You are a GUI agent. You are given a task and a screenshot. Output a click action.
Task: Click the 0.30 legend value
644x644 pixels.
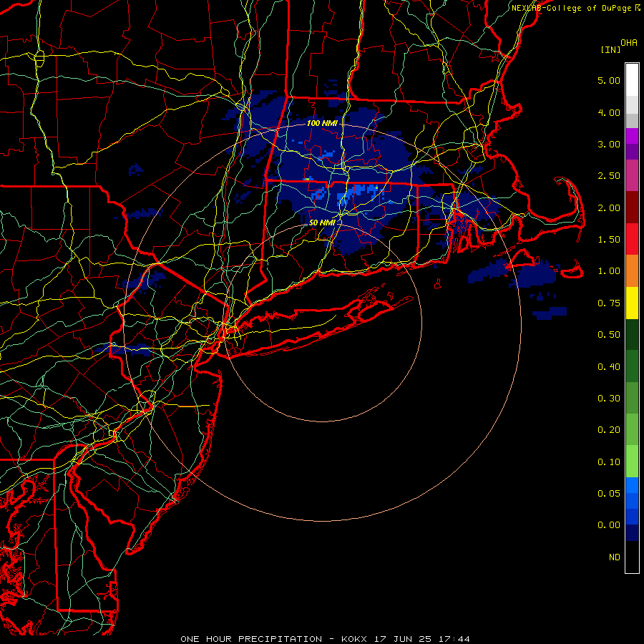pos(609,399)
